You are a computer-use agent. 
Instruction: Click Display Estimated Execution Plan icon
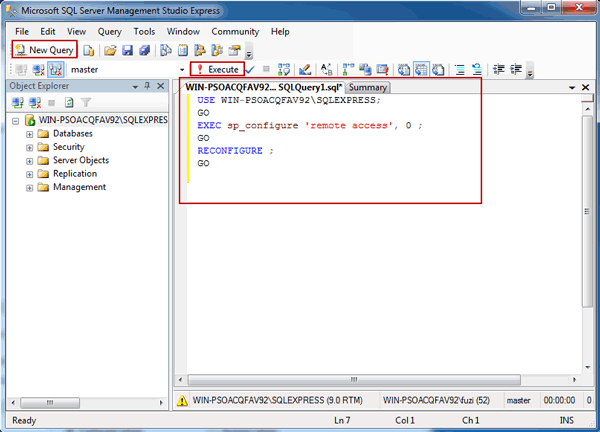(284, 70)
